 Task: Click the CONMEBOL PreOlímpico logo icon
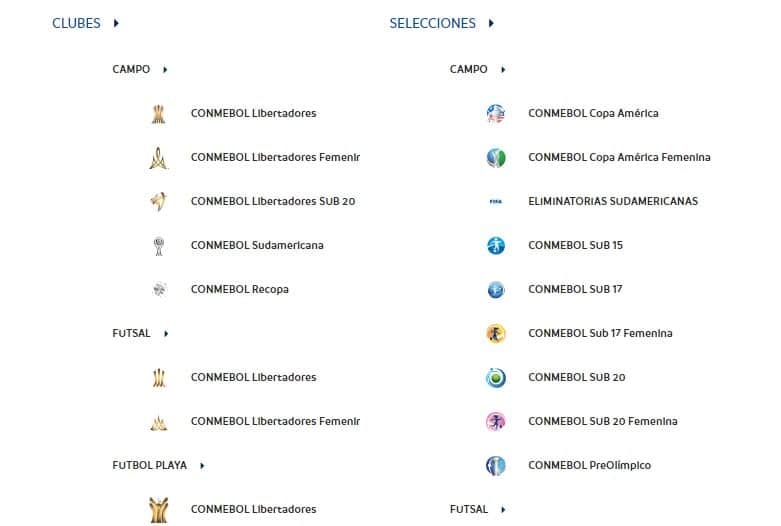click(x=496, y=466)
